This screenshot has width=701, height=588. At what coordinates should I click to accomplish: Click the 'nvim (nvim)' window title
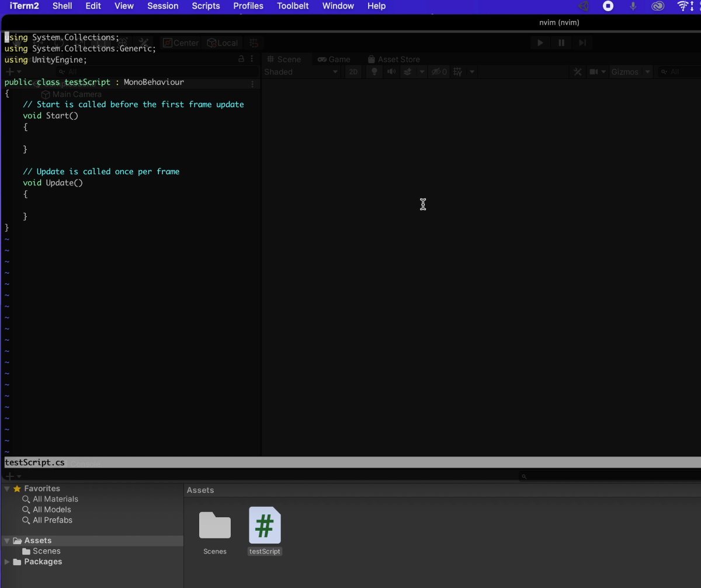[560, 22]
